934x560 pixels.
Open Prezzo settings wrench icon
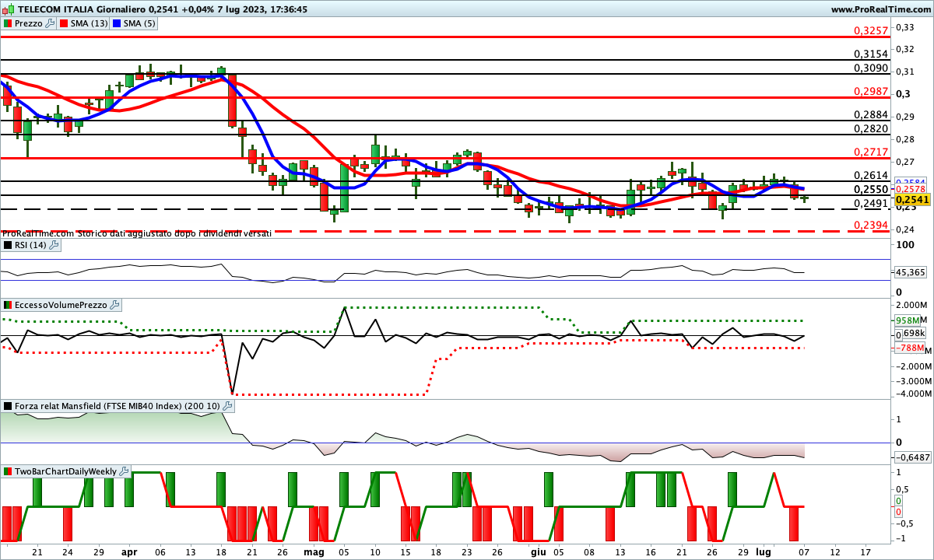pos(51,23)
